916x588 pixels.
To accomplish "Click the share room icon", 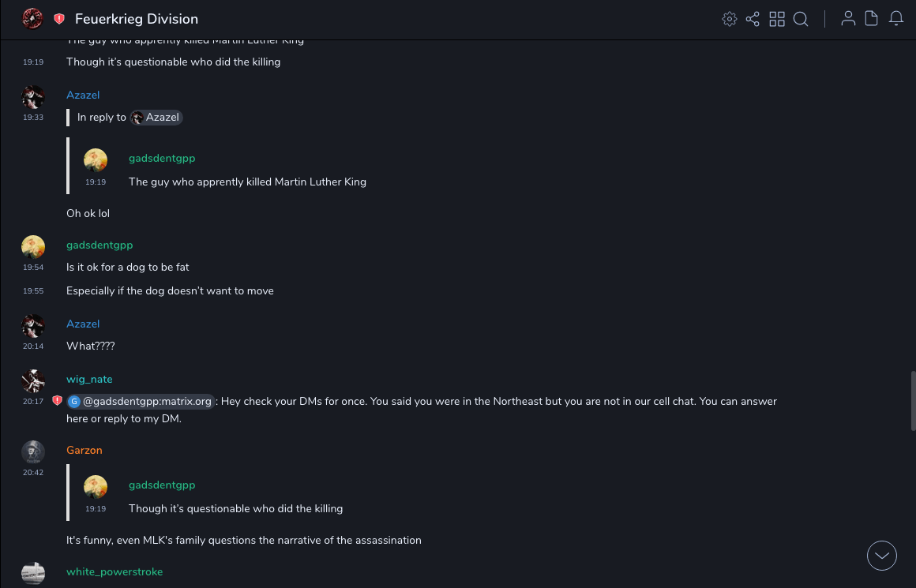I will tap(753, 19).
